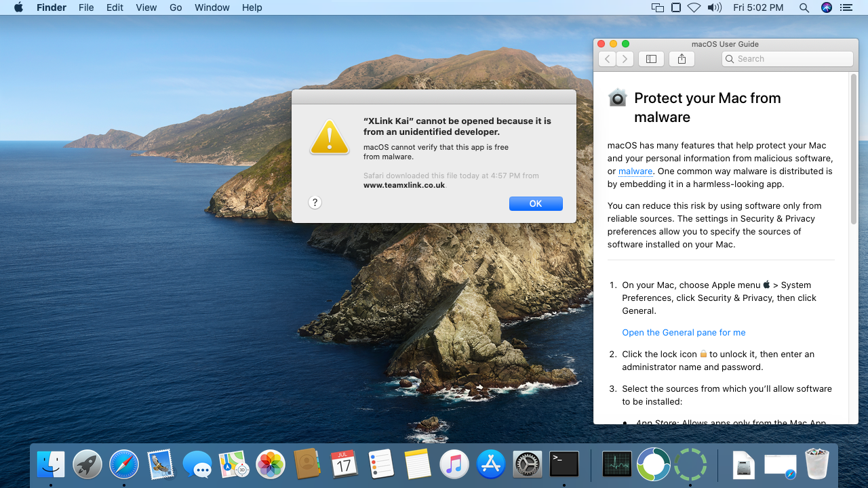Viewport: 868px width, 488px height.
Task: Click the help question mark in the alert dialog
Action: tap(315, 202)
